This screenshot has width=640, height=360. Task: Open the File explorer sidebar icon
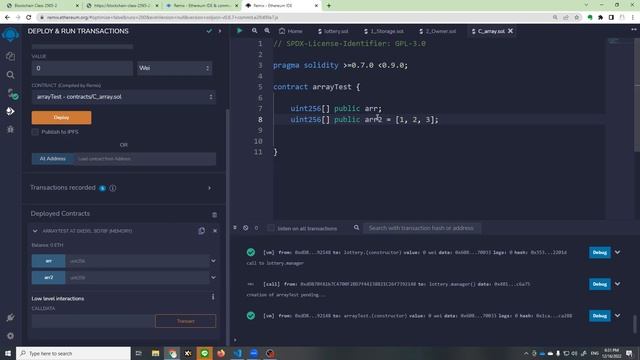coord(10,56)
